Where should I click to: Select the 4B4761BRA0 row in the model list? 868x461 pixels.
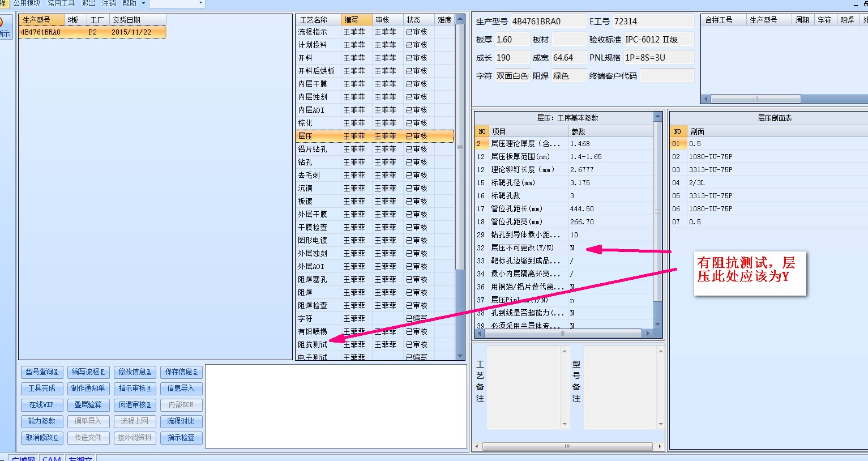pyautogui.click(x=92, y=32)
